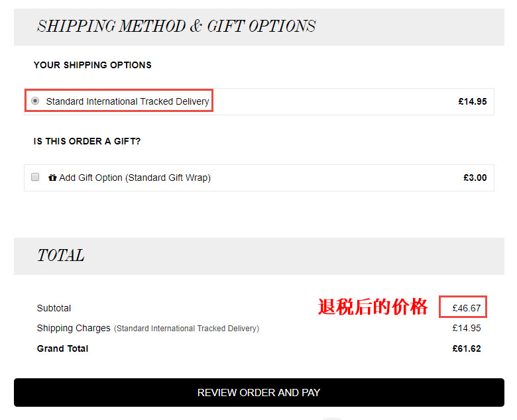
Task: Click the Your Shipping Options label
Action: 93,65
